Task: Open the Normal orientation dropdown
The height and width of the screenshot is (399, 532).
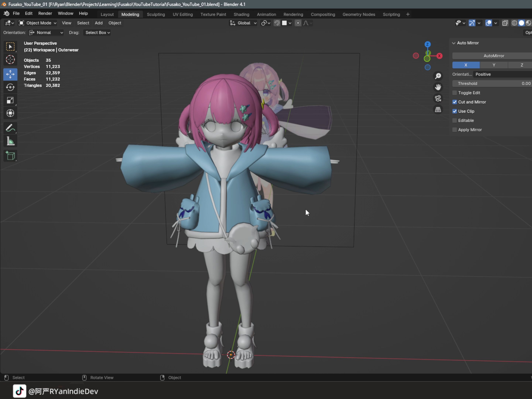Action: pyautogui.click(x=46, y=33)
